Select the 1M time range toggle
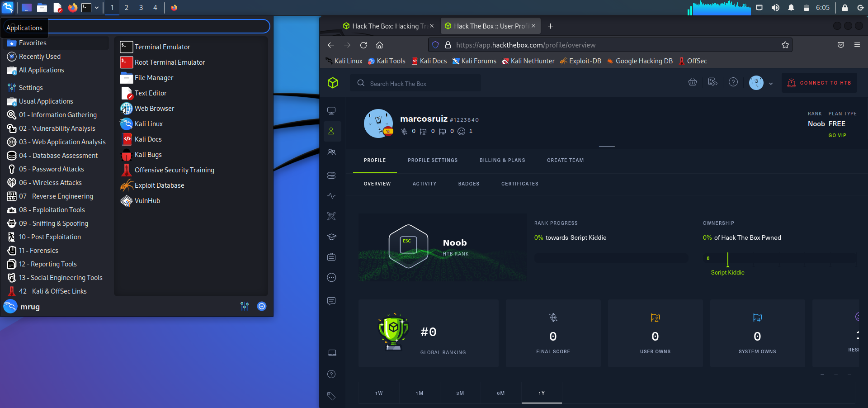 419,393
